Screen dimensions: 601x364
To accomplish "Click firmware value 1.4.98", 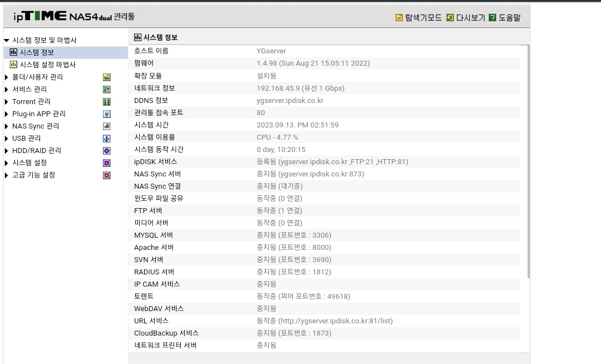I will point(313,63).
